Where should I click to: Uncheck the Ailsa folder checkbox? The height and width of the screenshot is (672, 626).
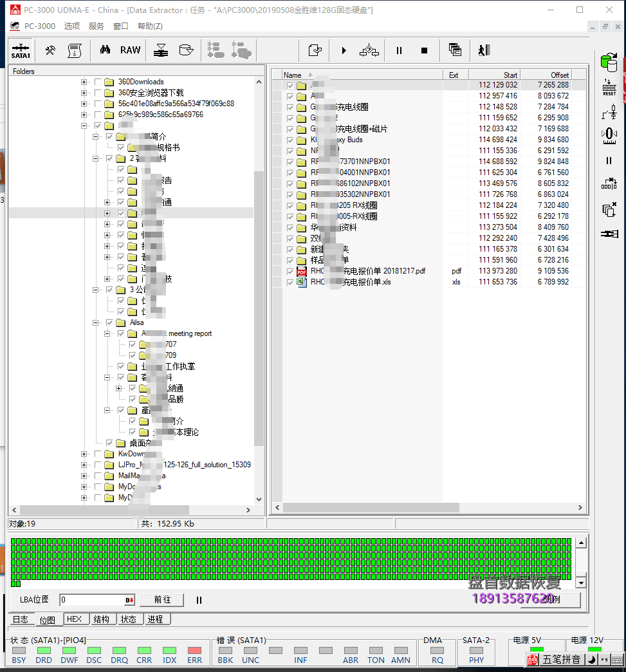click(109, 322)
